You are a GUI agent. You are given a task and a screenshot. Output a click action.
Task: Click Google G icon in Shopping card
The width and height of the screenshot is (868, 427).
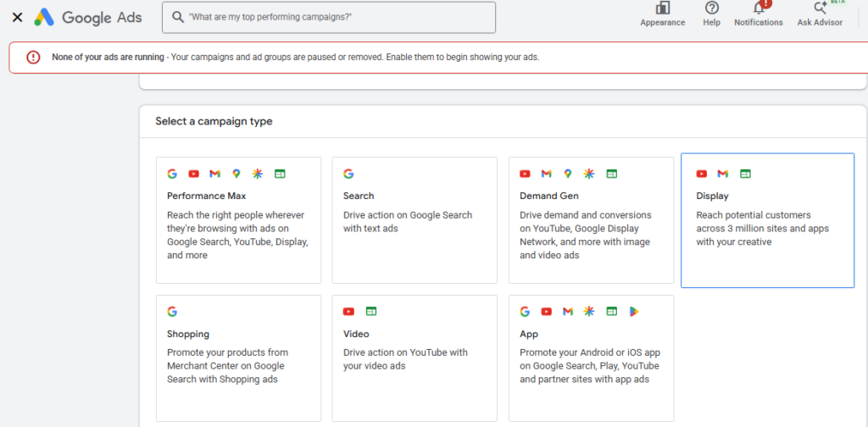(x=172, y=312)
